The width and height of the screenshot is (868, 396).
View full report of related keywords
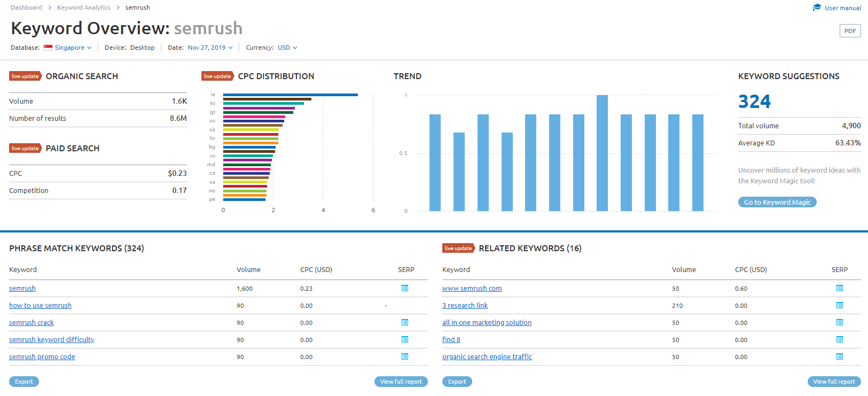pyautogui.click(x=834, y=382)
